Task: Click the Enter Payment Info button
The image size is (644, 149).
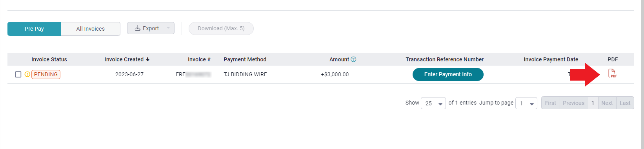Action: tap(448, 74)
